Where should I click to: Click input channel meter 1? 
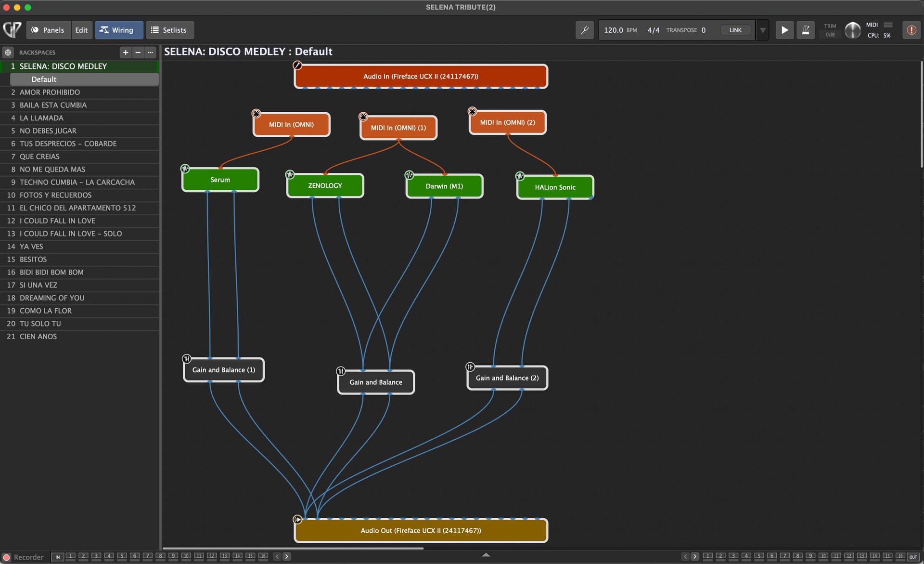(70, 556)
